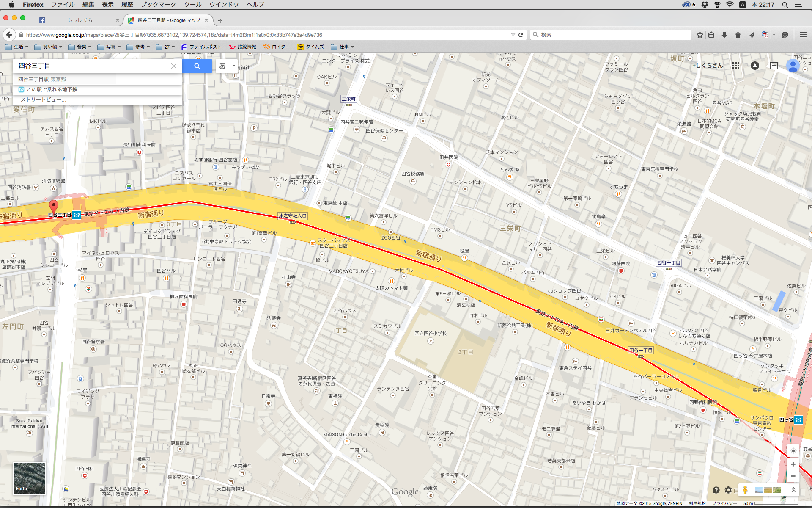812x508 pixels.
Task: Bookmark page with the star icon
Action: [700, 35]
